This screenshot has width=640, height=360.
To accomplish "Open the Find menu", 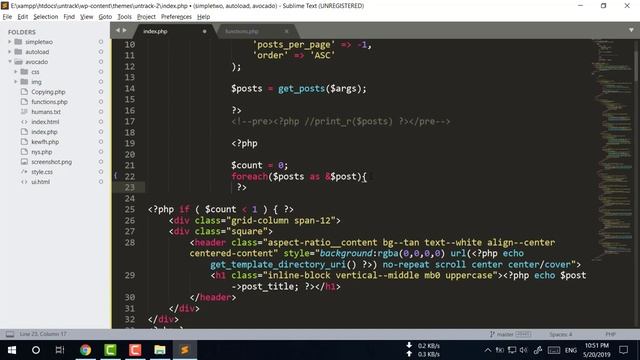I will tap(69, 17).
